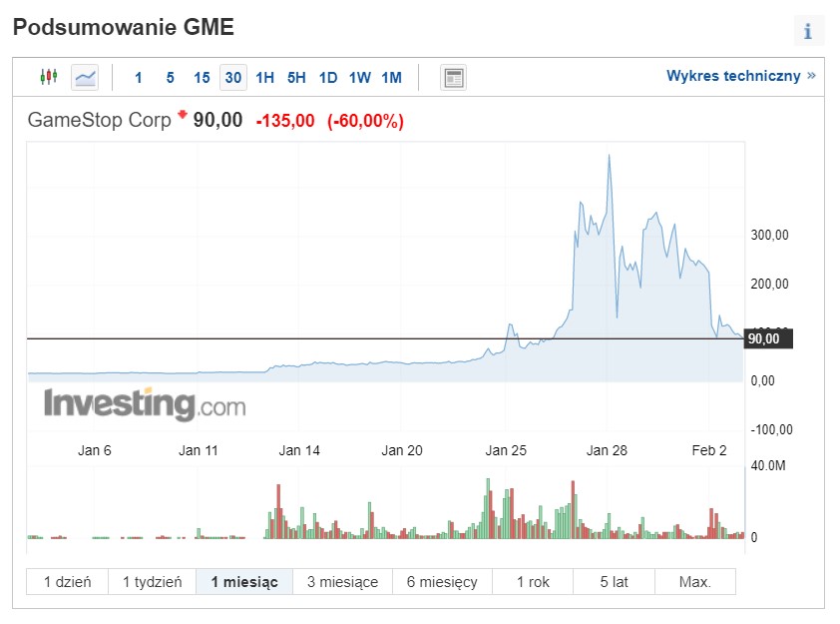Click the 200,00 price axis label
The height and width of the screenshot is (624, 840).
770,284
